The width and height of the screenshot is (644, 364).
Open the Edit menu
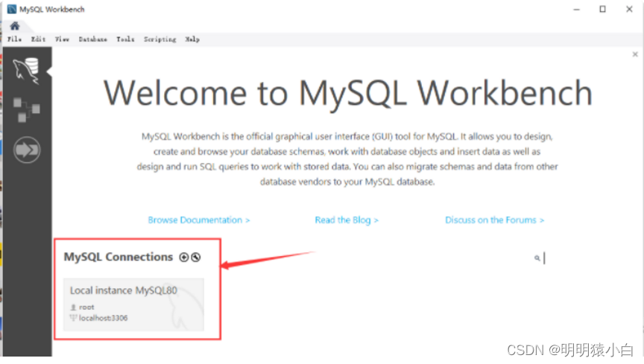pyautogui.click(x=38, y=39)
